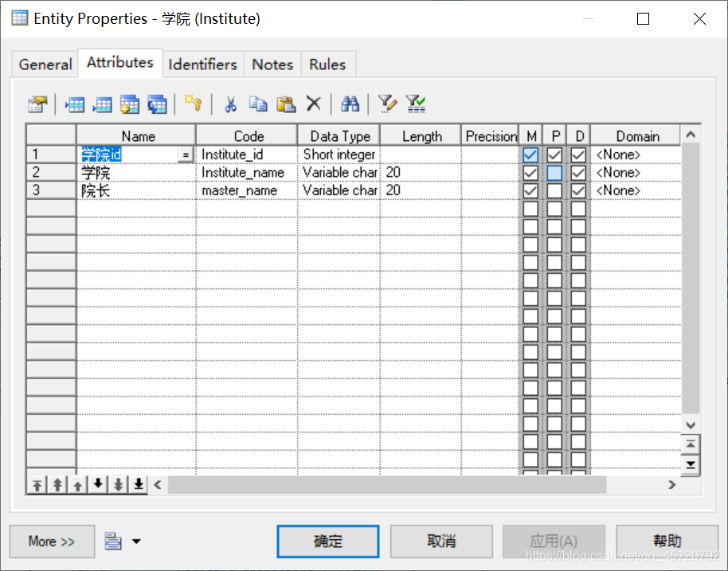Click the page up double-arrow button
728x571 pixels.
pos(57,485)
